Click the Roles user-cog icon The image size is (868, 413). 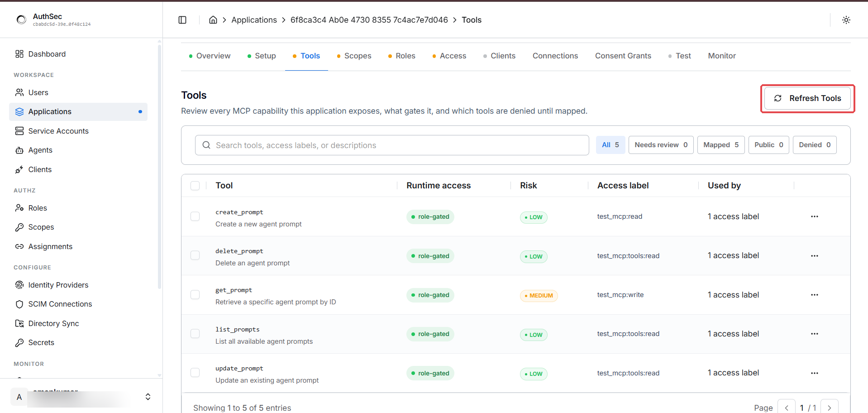(x=19, y=208)
